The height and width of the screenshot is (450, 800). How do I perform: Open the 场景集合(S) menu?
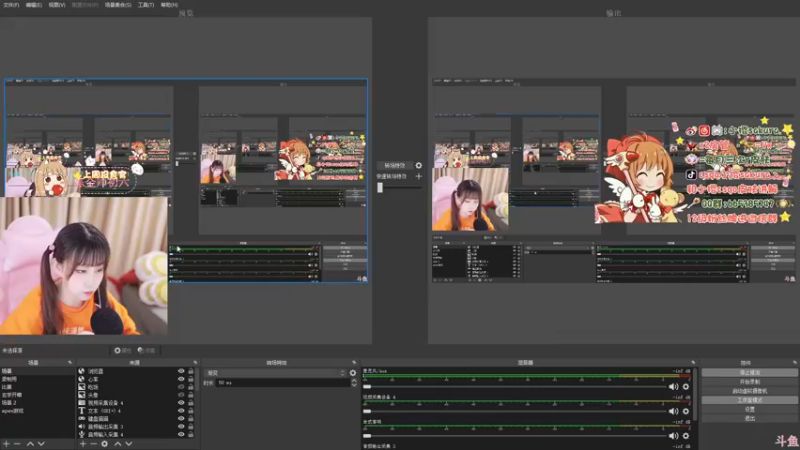(118, 5)
